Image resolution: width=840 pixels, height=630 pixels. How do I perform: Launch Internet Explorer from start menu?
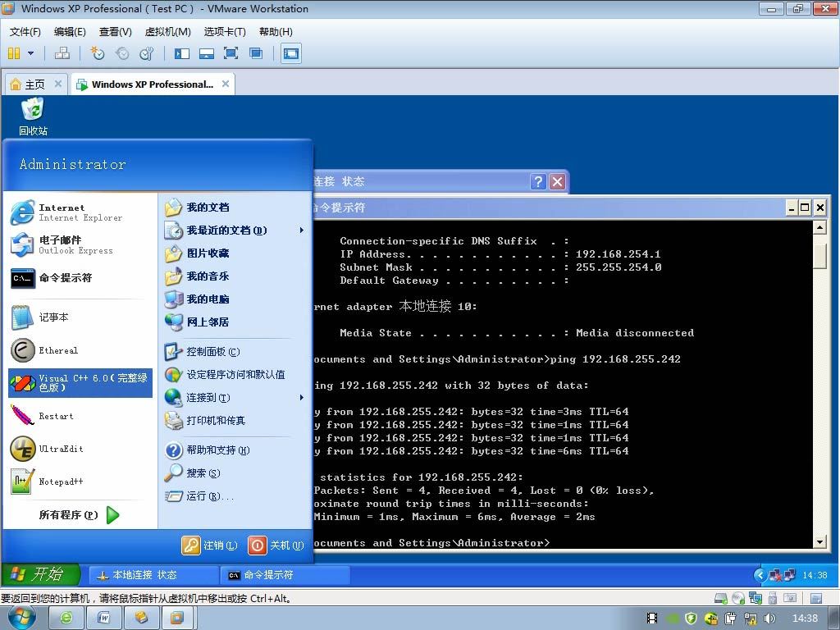coord(80,212)
